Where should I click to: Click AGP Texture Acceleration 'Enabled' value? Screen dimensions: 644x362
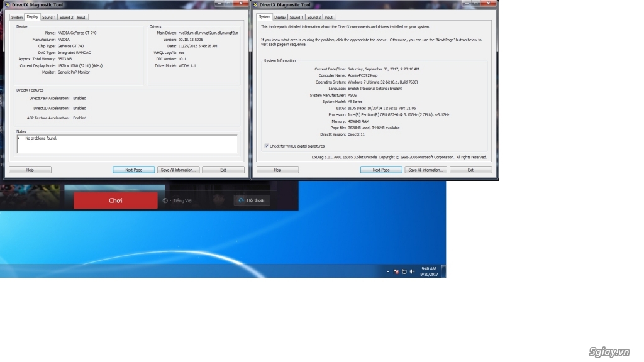80,118
